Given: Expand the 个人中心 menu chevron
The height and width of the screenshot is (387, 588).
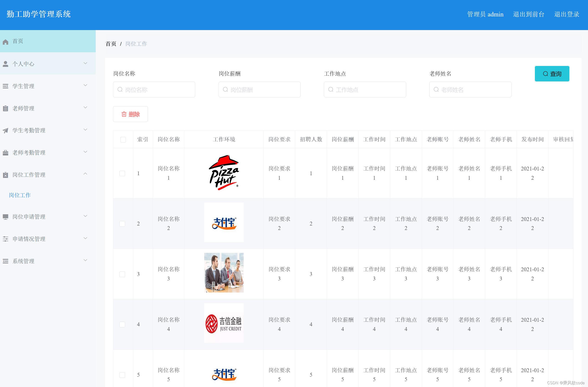Looking at the screenshot, I should point(85,63).
